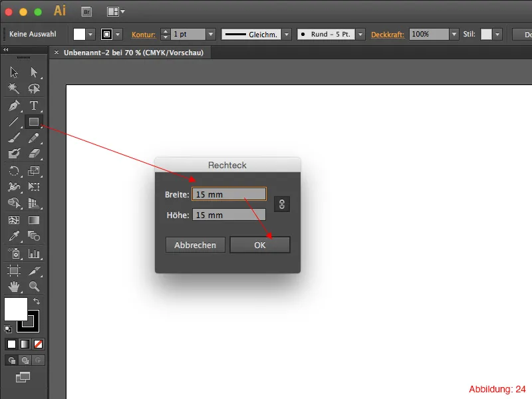Image resolution: width=532 pixels, height=399 pixels.
Task: Open the Kontur stroke panel link
Action: pos(144,35)
